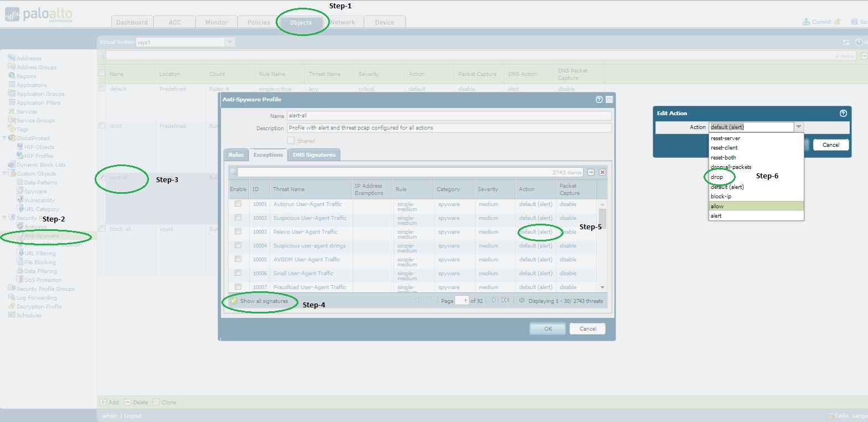Refresh the threats list in the paging bar

click(521, 300)
